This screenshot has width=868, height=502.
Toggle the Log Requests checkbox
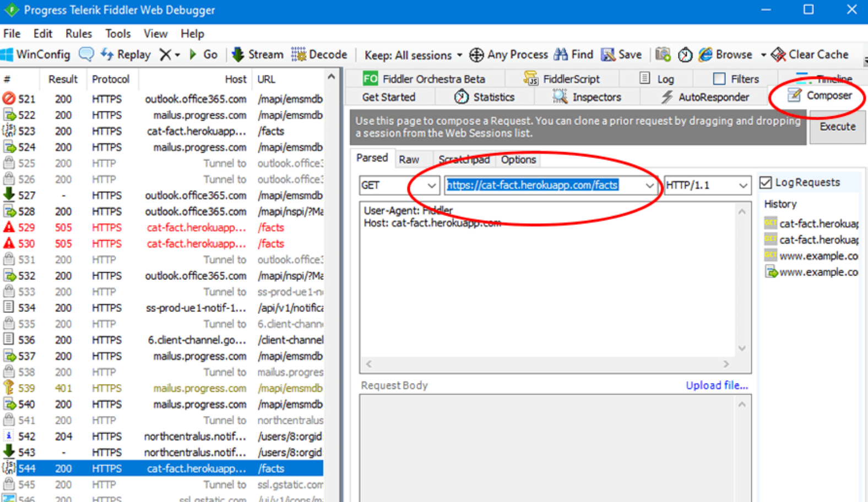coord(766,182)
